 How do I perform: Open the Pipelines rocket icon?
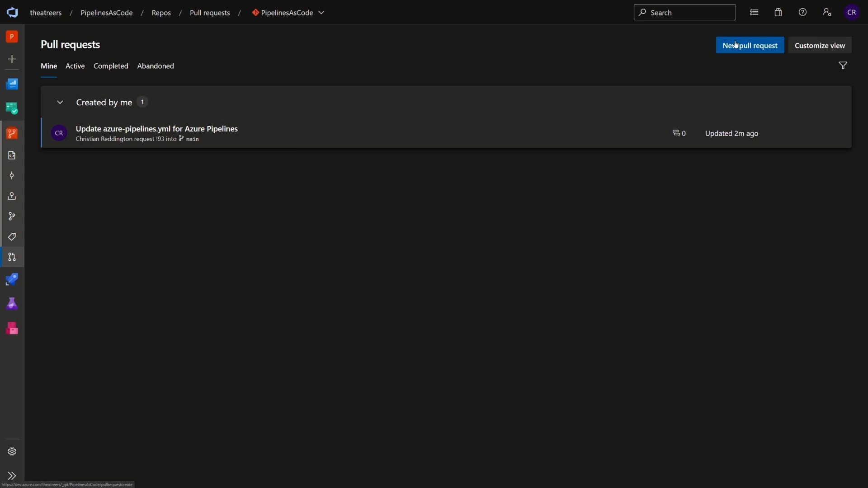coord(11,279)
